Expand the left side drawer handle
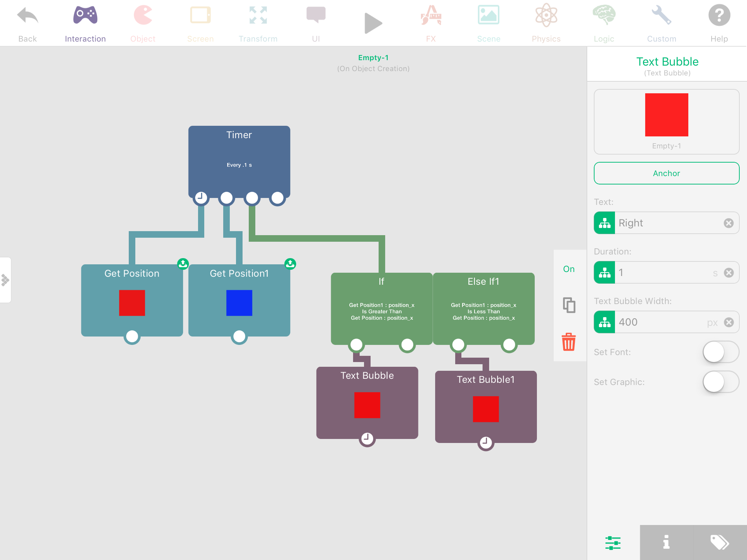Image resolution: width=747 pixels, height=560 pixels. (x=5, y=280)
